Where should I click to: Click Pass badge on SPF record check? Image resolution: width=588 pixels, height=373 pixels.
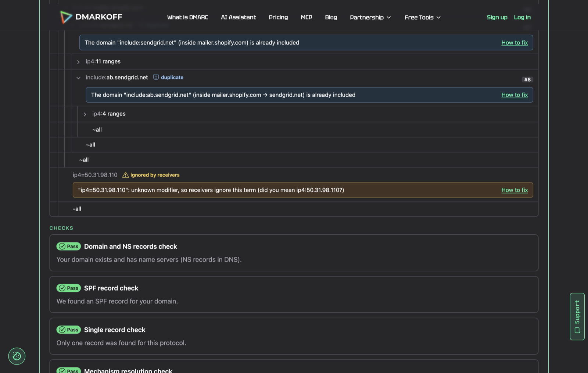click(69, 288)
